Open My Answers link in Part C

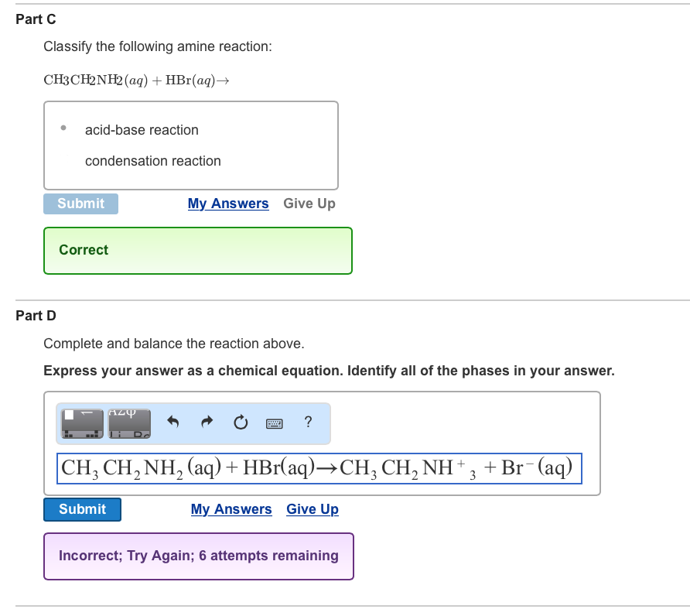click(228, 203)
